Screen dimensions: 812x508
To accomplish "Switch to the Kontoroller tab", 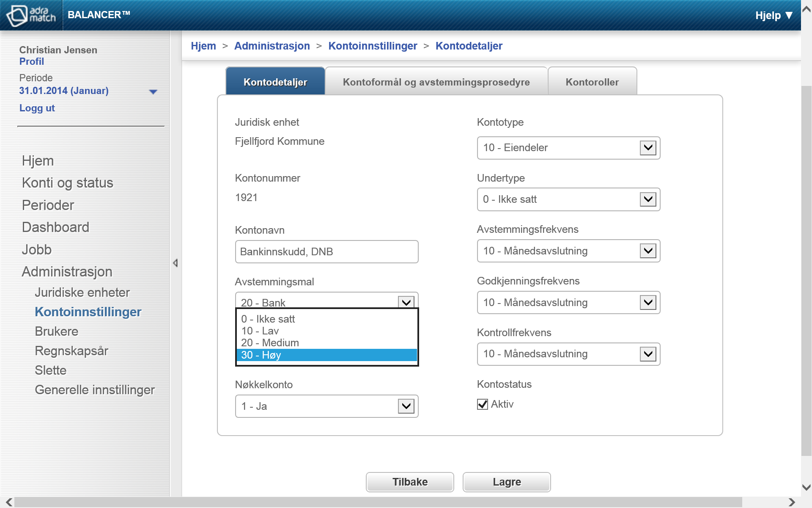I will pyautogui.click(x=592, y=82).
